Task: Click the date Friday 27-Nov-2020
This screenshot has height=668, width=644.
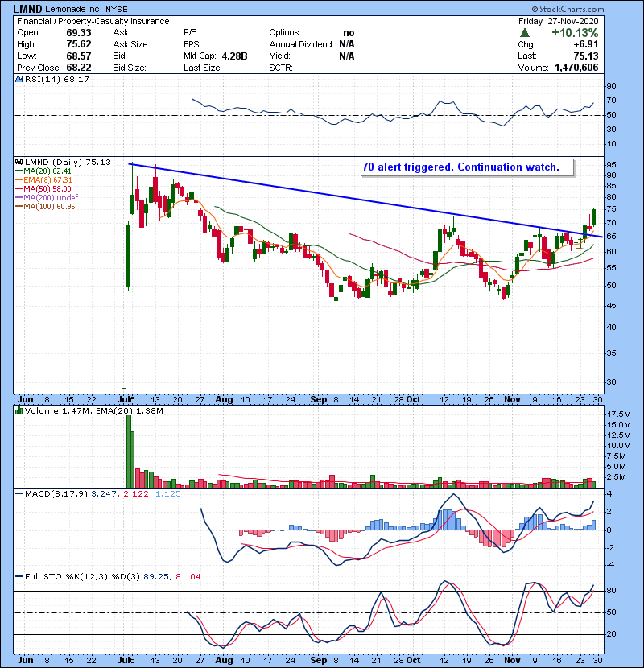Action: (x=559, y=21)
